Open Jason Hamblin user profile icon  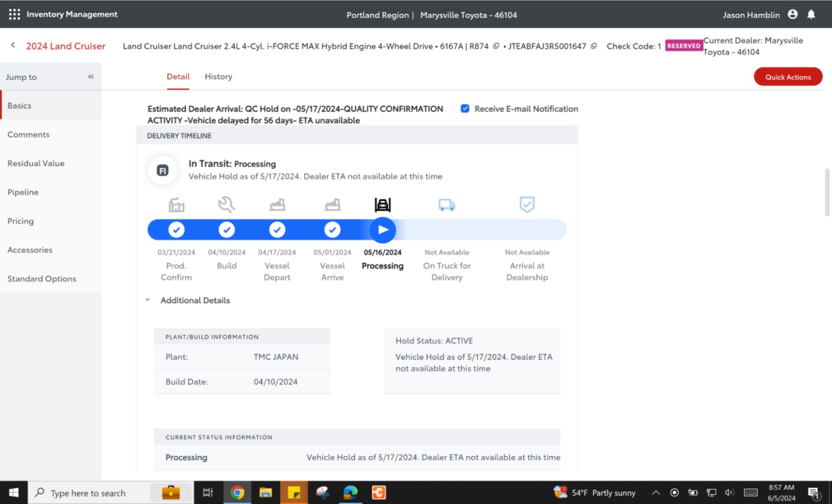(x=792, y=14)
